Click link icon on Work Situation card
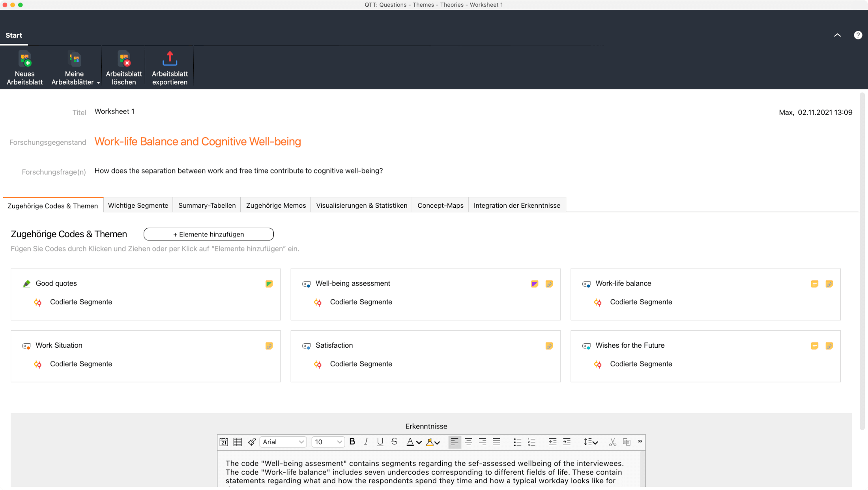 [x=269, y=346]
